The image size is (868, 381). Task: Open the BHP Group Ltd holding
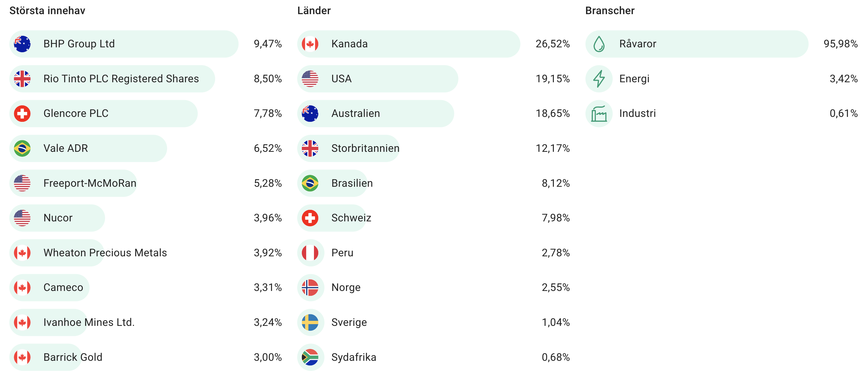point(79,44)
